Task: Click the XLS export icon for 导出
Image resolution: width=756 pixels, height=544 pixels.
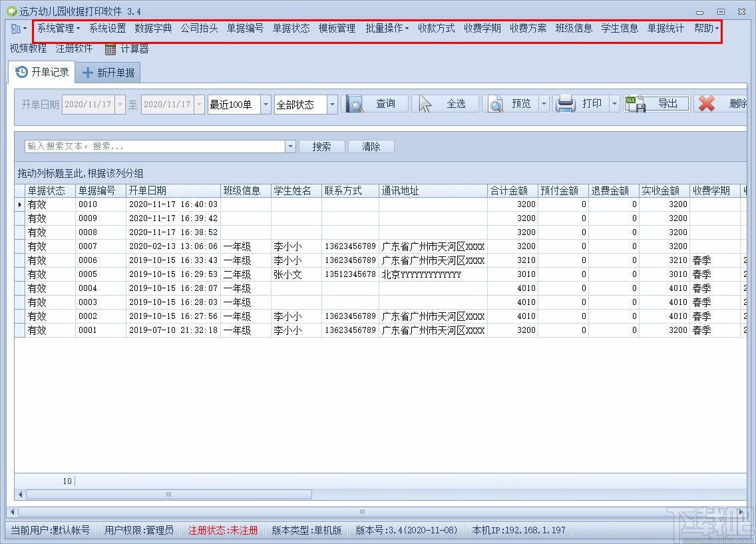Action: (x=635, y=104)
